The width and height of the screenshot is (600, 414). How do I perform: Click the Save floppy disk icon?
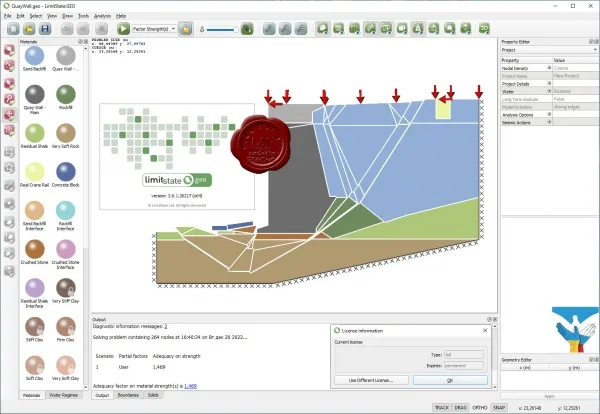pos(45,29)
